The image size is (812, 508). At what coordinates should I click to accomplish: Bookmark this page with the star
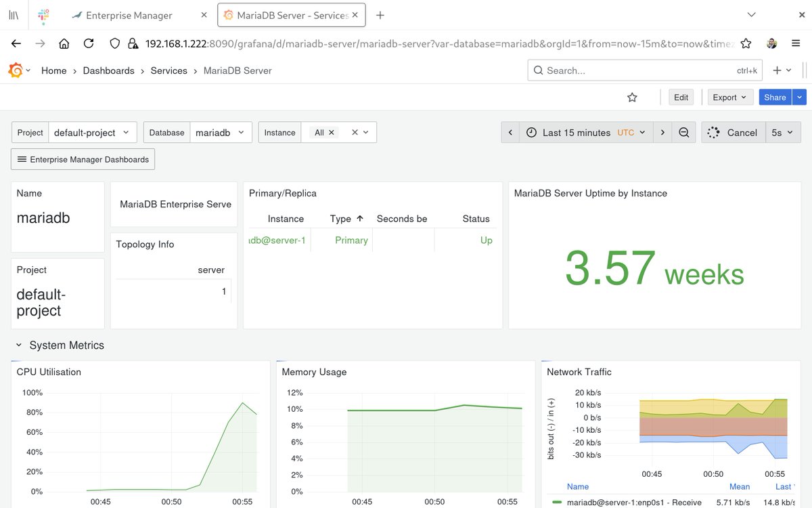tap(746, 43)
